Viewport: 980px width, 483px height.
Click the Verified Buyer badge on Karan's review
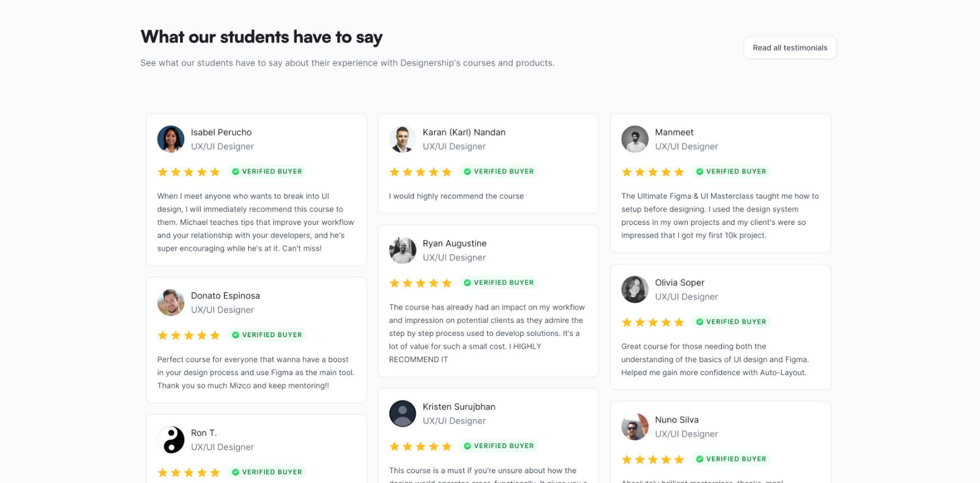[x=499, y=172]
